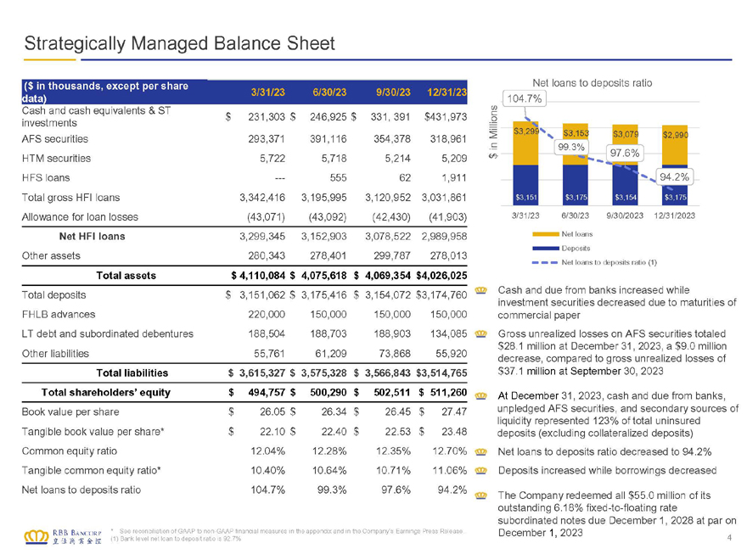This screenshot has width=747, height=560.
Task: Click the '9/30/2023' chart axis label
Action: click(625, 216)
